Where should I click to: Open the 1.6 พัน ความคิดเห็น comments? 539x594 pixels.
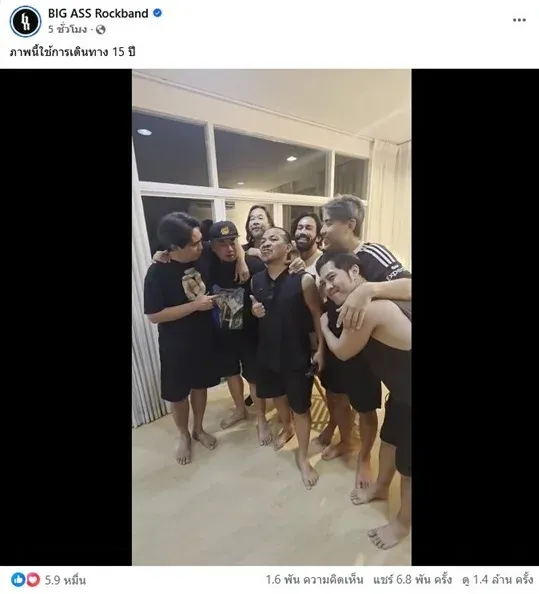tap(314, 580)
